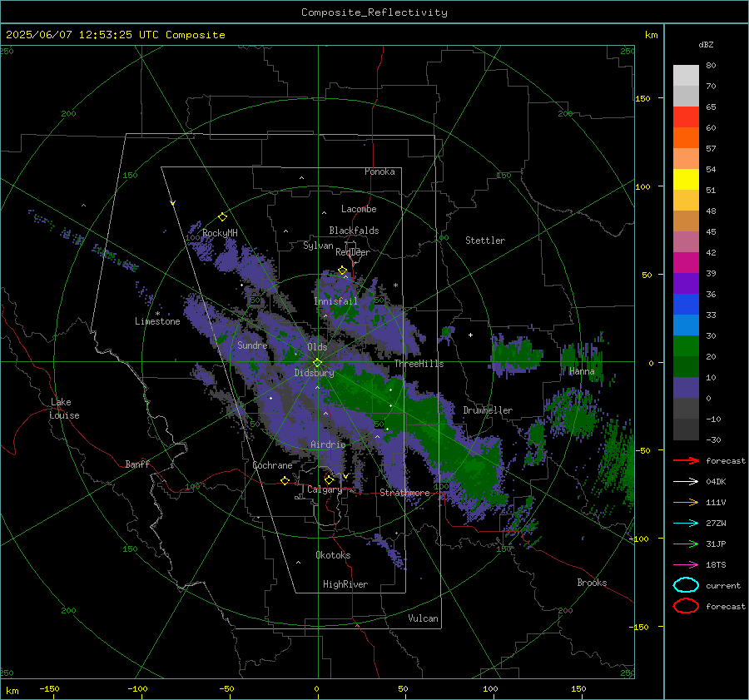The image size is (749, 700).
Task: Click the 18TS legend label
Action: click(716, 565)
